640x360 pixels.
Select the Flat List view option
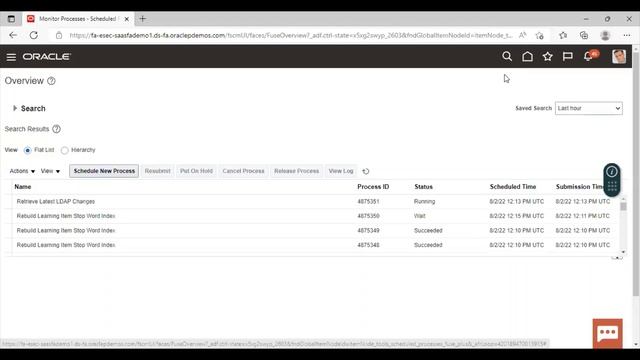(x=27, y=150)
